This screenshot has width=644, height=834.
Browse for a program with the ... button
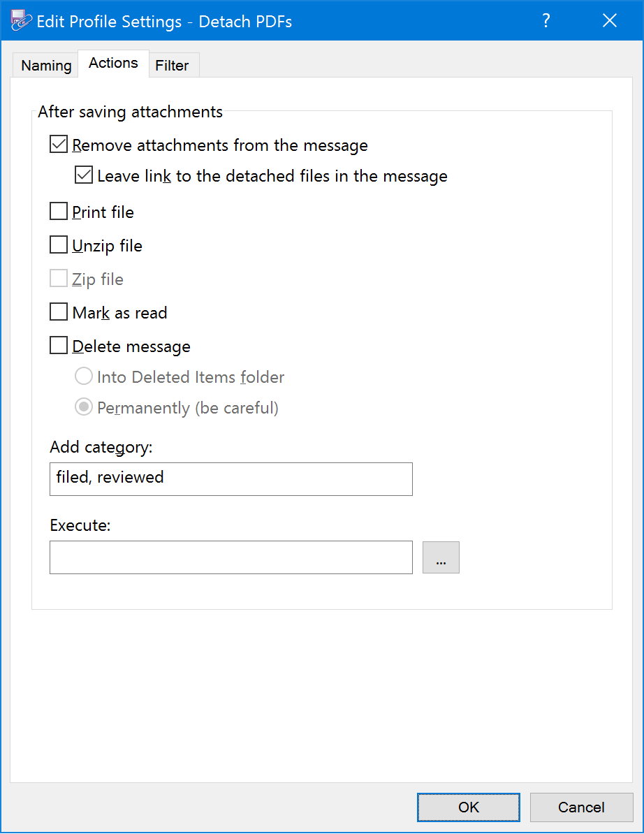pos(441,557)
